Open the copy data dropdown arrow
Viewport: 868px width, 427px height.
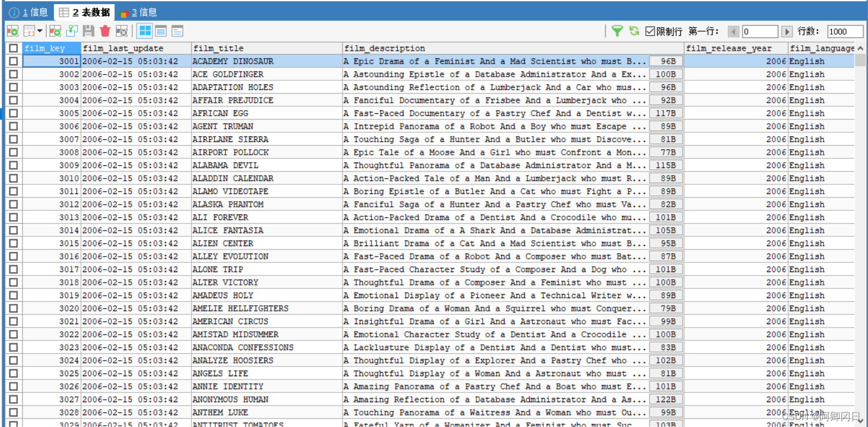tap(39, 31)
